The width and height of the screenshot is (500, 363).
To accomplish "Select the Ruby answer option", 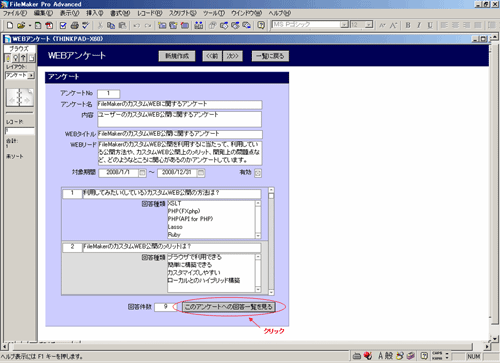I will (174, 235).
